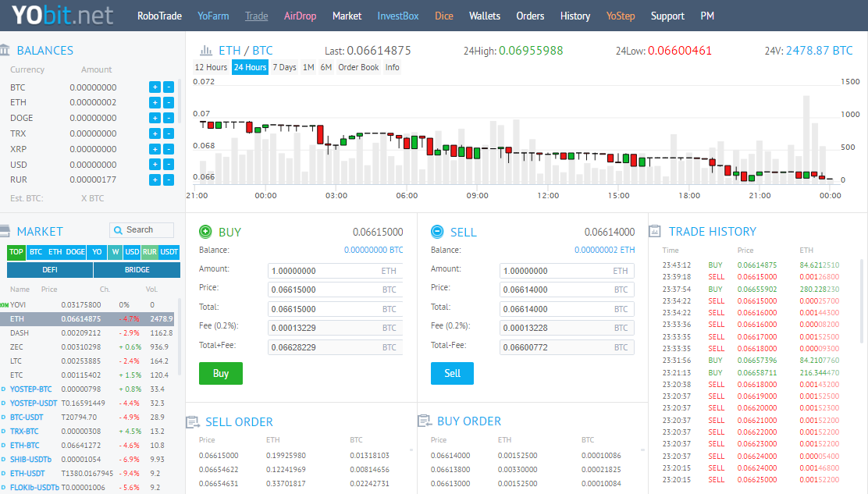868x494 pixels.
Task: Click the plus deposit icon for TRX balance
Action: tap(155, 133)
